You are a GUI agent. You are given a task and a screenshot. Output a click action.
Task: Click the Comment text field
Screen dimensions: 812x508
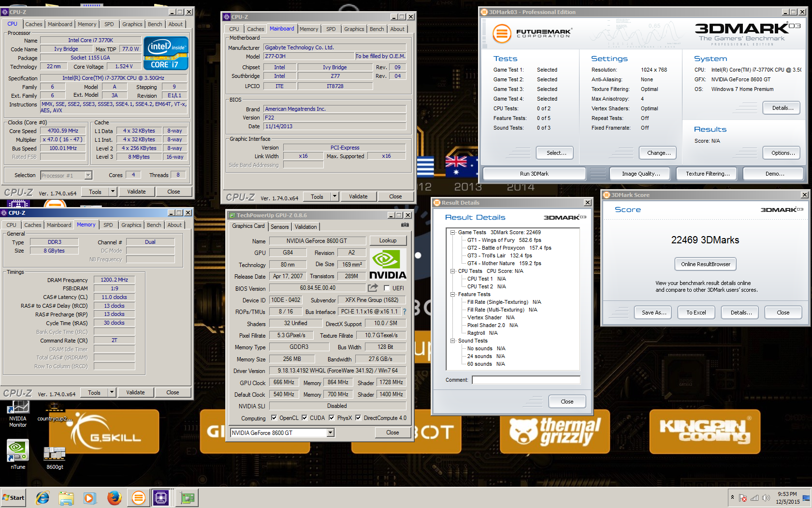click(x=526, y=380)
